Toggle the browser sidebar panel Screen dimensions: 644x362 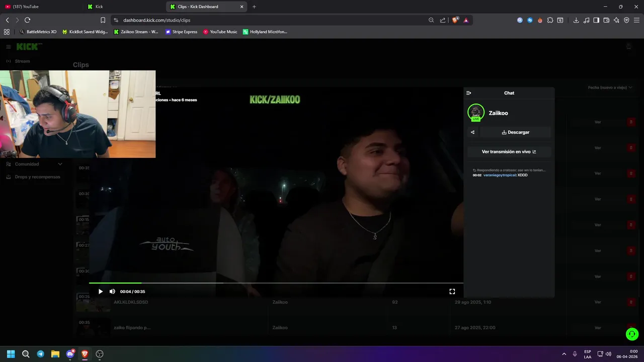(x=596, y=20)
